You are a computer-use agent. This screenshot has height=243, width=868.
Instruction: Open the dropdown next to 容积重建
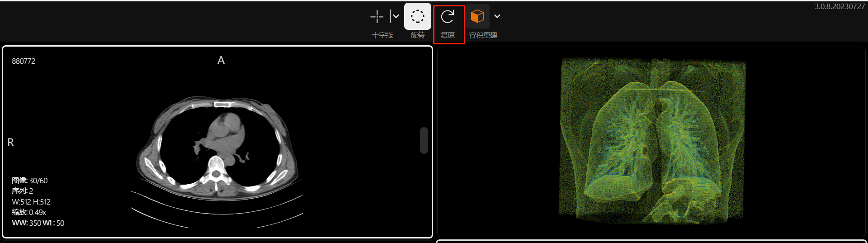pyautogui.click(x=497, y=16)
